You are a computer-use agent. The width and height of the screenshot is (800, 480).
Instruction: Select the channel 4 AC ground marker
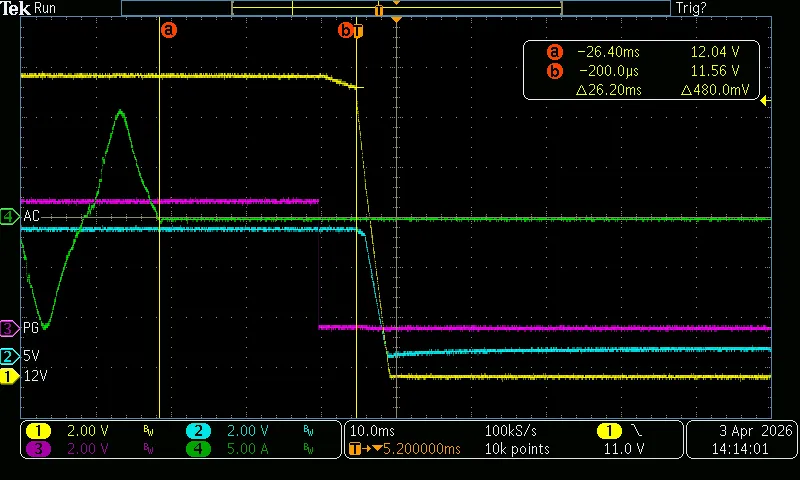click(8, 216)
